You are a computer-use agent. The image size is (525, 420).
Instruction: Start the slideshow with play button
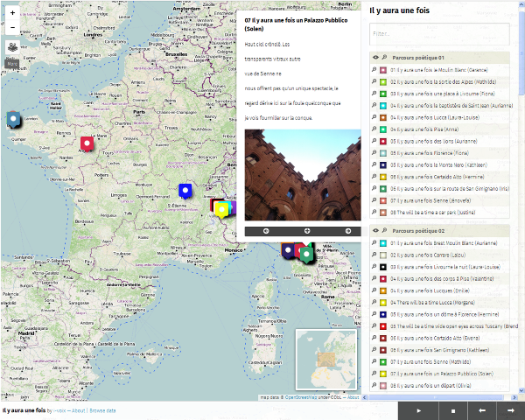coord(418,410)
